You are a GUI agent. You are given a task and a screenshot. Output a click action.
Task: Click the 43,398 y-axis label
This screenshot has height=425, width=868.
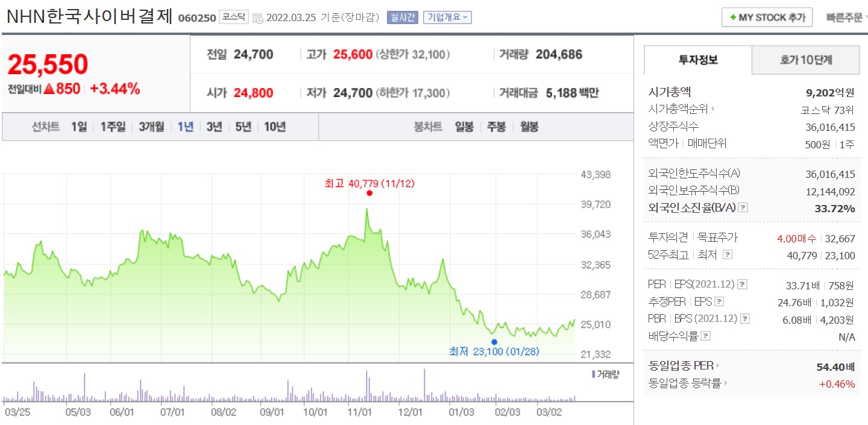click(596, 175)
